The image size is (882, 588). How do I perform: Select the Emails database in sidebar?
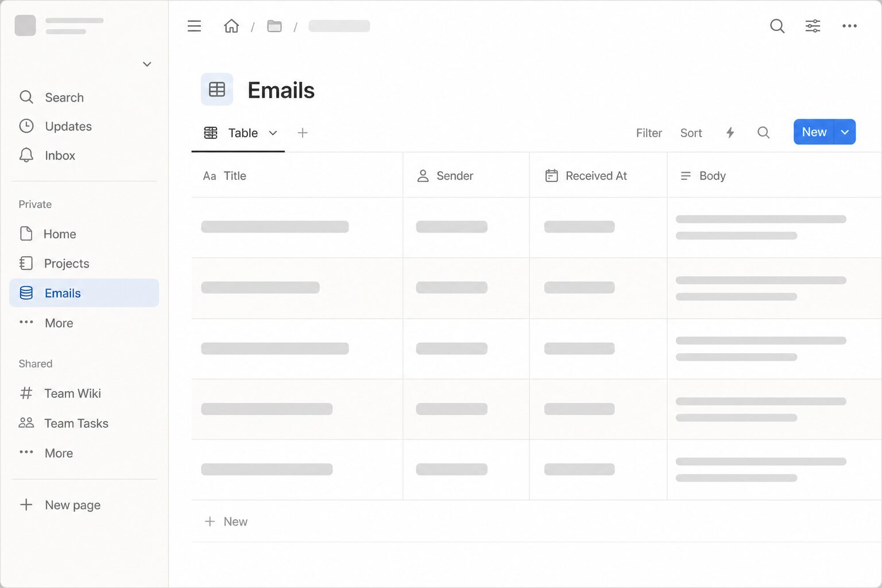point(84,293)
